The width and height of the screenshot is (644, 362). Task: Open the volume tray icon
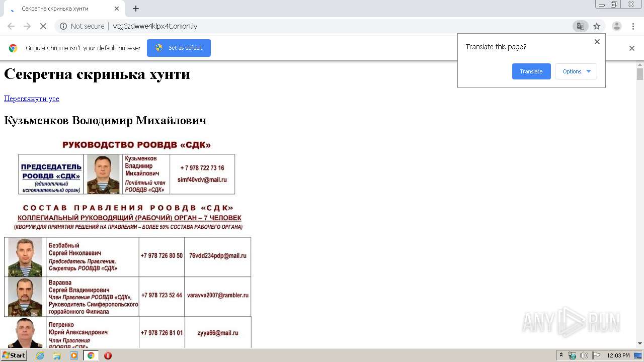point(584,355)
